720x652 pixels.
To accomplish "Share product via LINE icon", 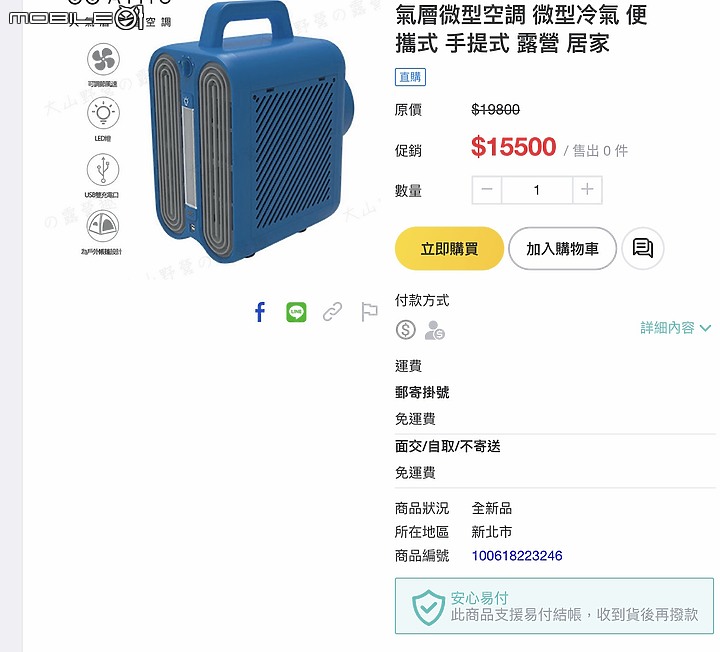I will coord(296,312).
